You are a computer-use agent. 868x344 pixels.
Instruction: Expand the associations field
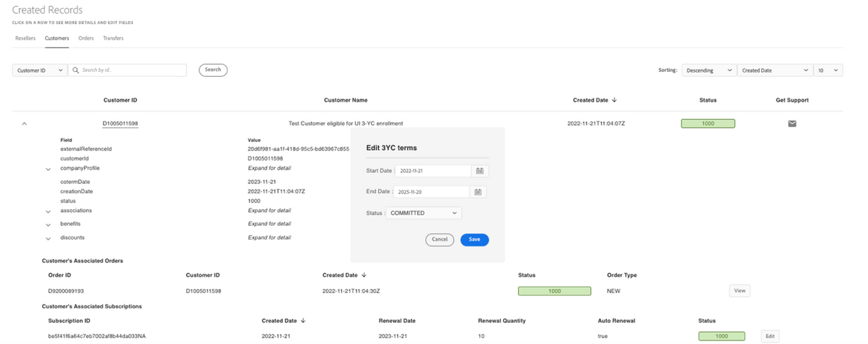(48, 212)
